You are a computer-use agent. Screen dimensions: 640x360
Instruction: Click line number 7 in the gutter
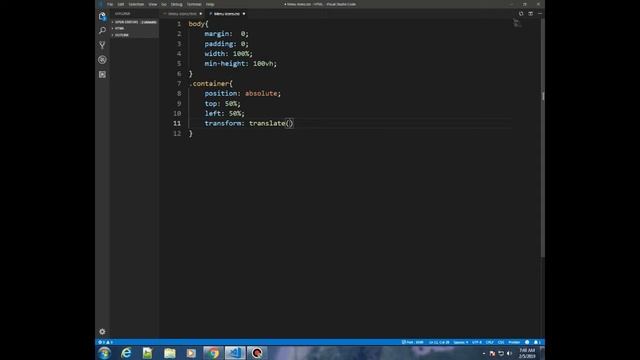(179, 84)
